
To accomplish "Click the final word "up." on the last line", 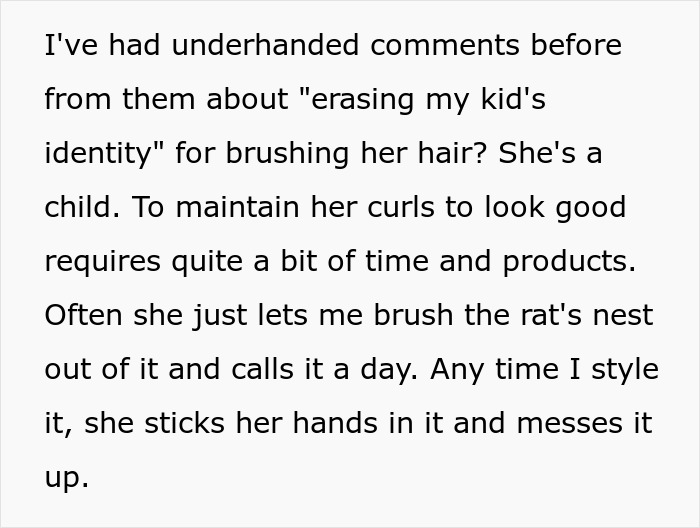I will 66,477.
